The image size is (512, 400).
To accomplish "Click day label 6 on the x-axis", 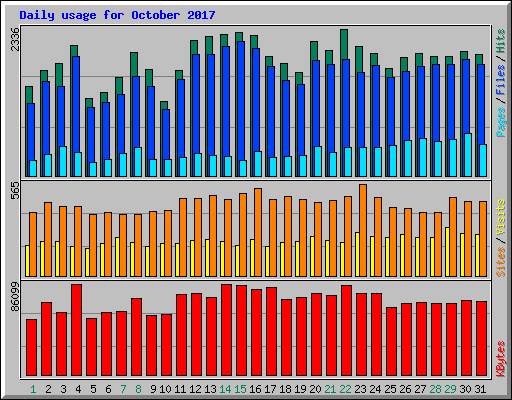I will tap(108, 389).
